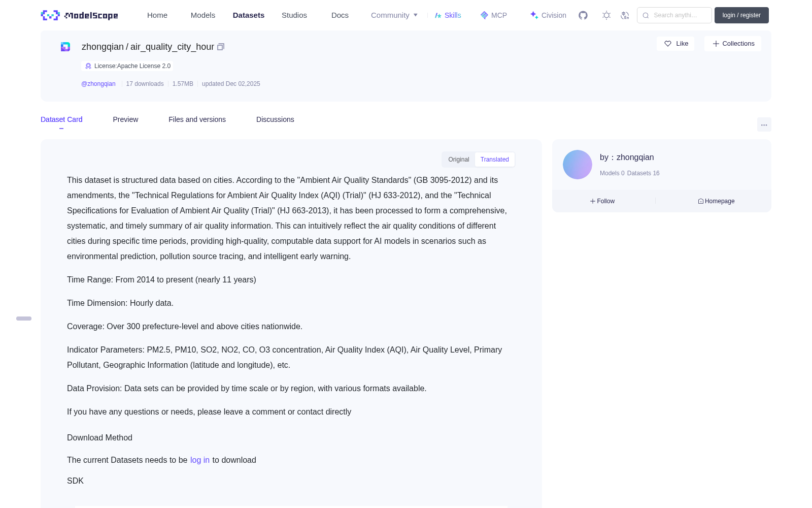Click the Datasets 16 count
The width and height of the screenshot is (812, 508).
point(644,173)
